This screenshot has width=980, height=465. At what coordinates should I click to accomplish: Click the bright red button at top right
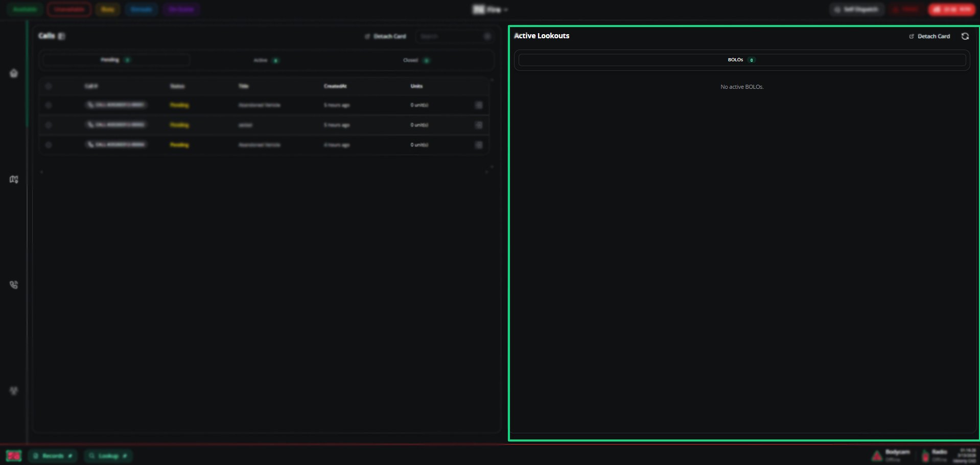952,9
